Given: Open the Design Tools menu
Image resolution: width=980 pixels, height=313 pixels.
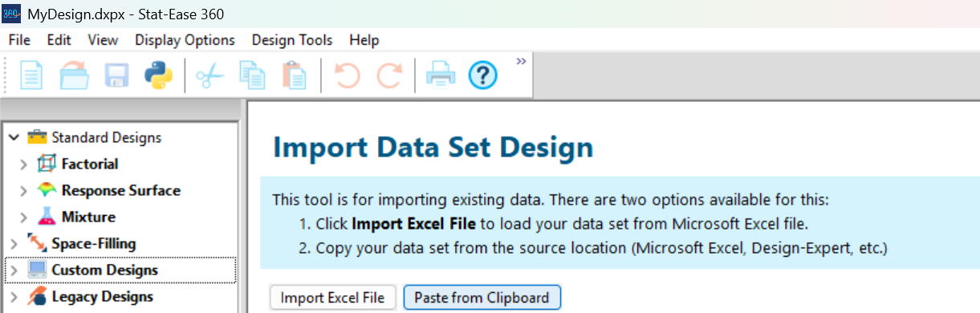Looking at the screenshot, I should pyautogui.click(x=292, y=40).
